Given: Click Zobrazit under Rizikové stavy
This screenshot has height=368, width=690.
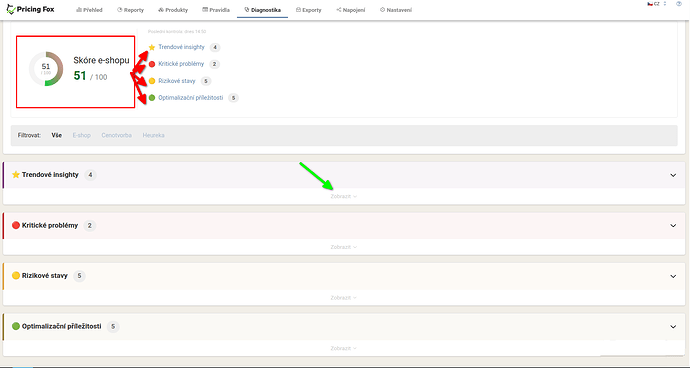Looking at the screenshot, I should (343, 298).
